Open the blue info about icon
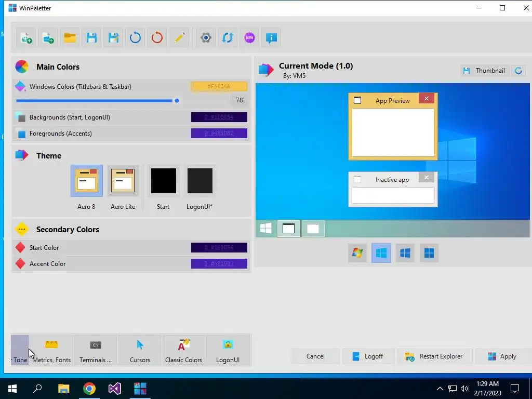This screenshot has height=399, width=532. (x=271, y=37)
